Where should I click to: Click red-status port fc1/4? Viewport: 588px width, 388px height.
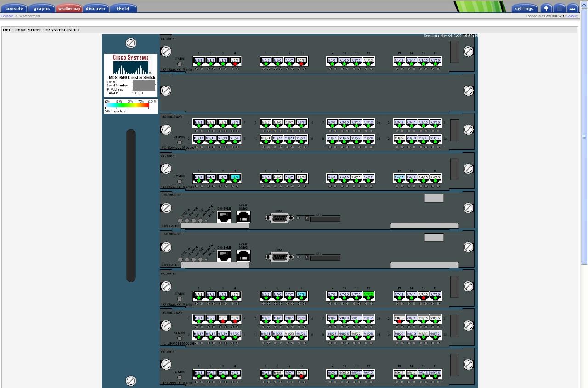coord(235,61)
